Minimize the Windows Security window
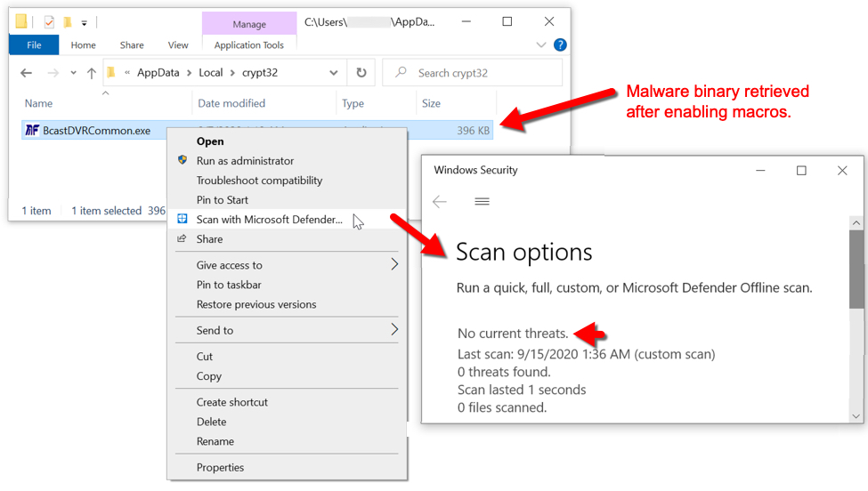The image size is (868, 491). pyautogui.click(x=760, y=170)
